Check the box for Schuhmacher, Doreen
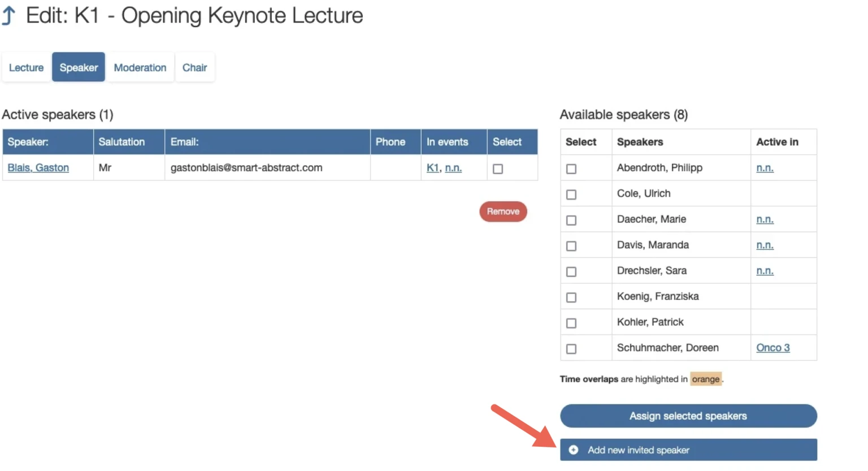 (571, 349)
